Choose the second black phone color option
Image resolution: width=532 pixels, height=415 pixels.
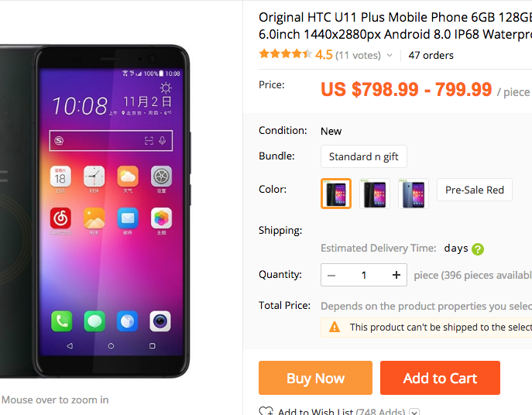click(375, 194)
